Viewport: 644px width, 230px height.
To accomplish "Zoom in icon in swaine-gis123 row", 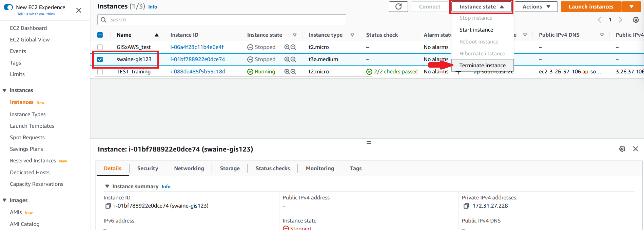I will tap(287, 59).
